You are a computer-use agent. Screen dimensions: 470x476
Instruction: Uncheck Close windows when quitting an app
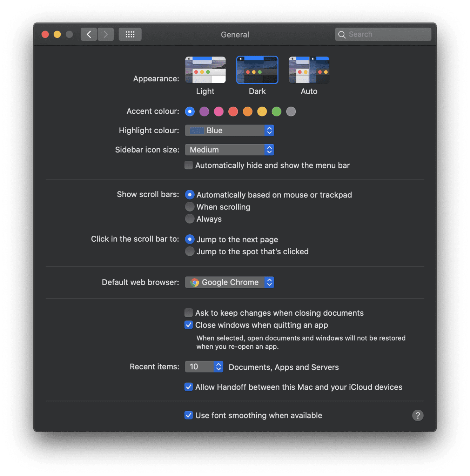(x=188, y=325)
